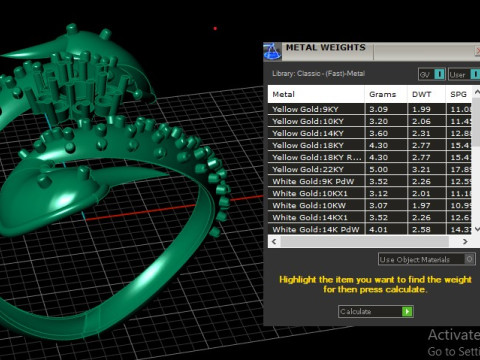
Task: Click the table's scroll left arrow
Action: tap(274, 241)
